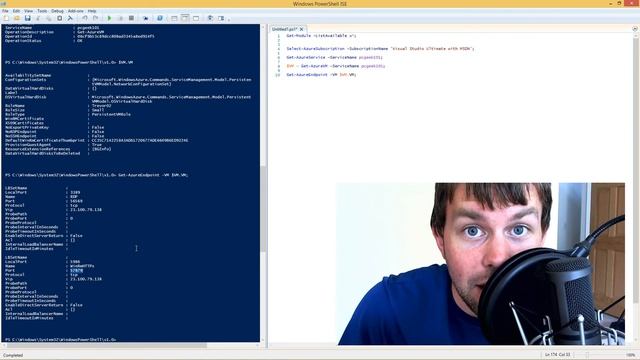Click the DefaultWinRmCertificateThumbprint row

point(97,140)
